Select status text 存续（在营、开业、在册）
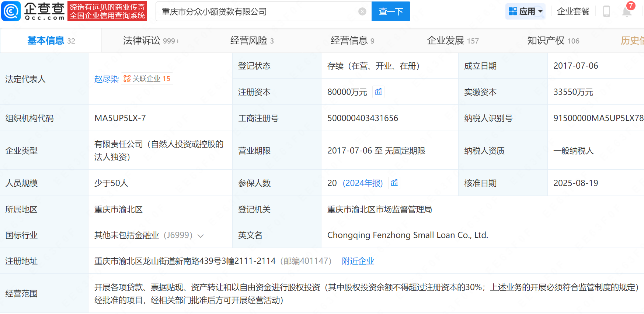Screen dimensions: 644x314 coord(373,66)
